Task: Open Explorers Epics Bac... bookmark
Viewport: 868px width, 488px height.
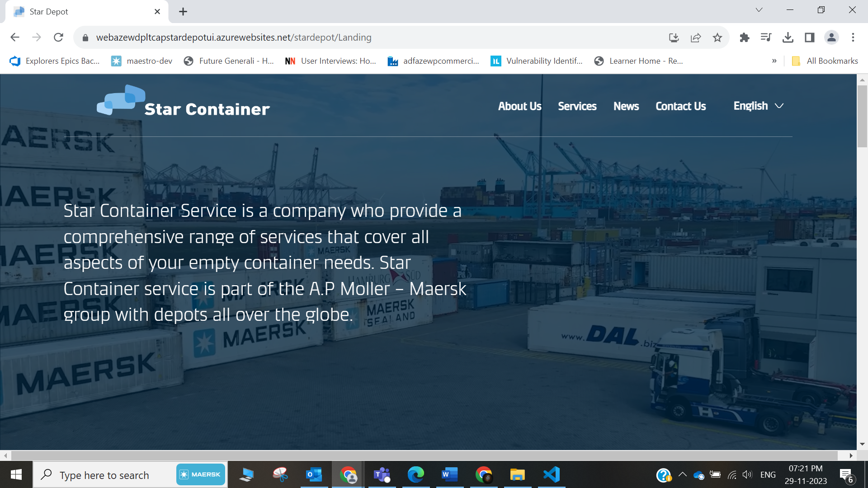Action: click(55, 61)
